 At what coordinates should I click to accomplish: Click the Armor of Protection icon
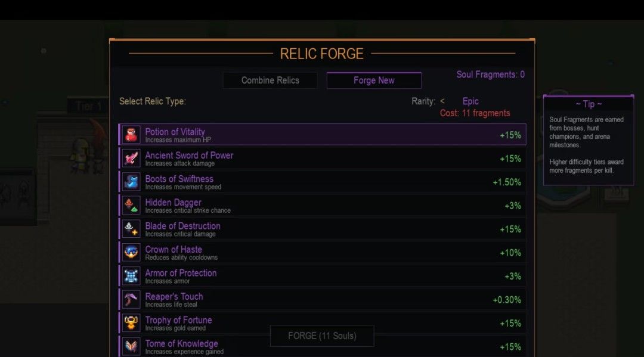tap(131, 276)
